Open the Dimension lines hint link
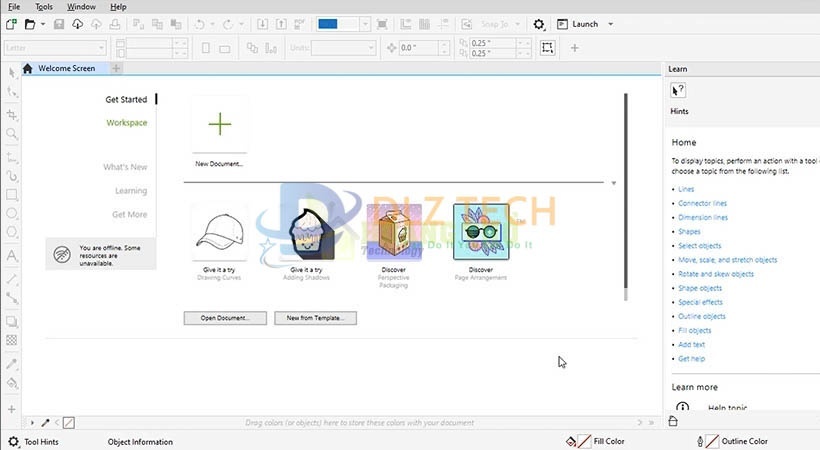Viewport: 820px width, 450px height. pos(703,217)
